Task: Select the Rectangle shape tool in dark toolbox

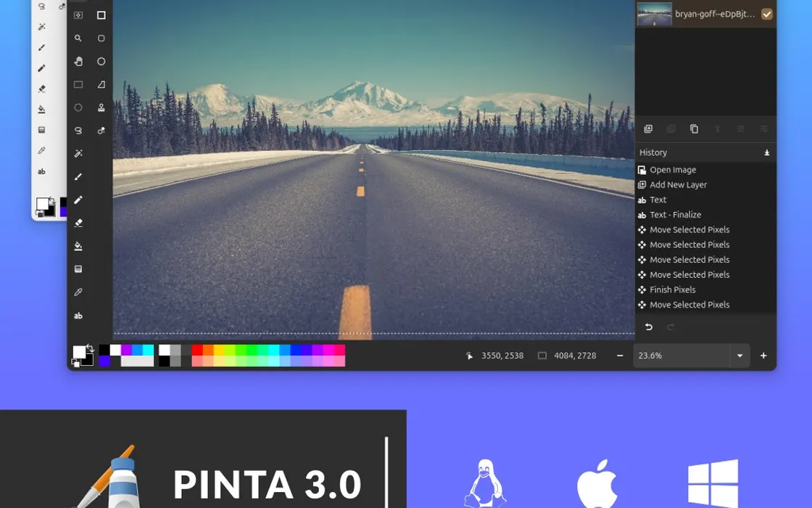Action: 101,15
